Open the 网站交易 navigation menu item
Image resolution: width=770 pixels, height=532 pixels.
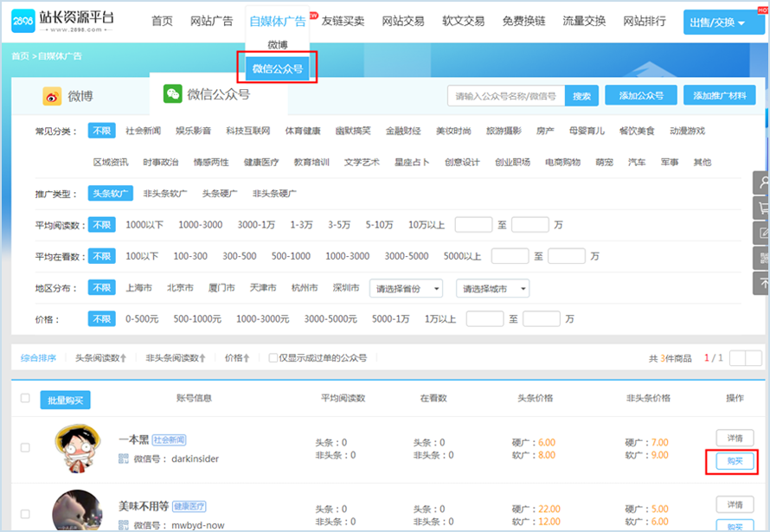[402, 22]
